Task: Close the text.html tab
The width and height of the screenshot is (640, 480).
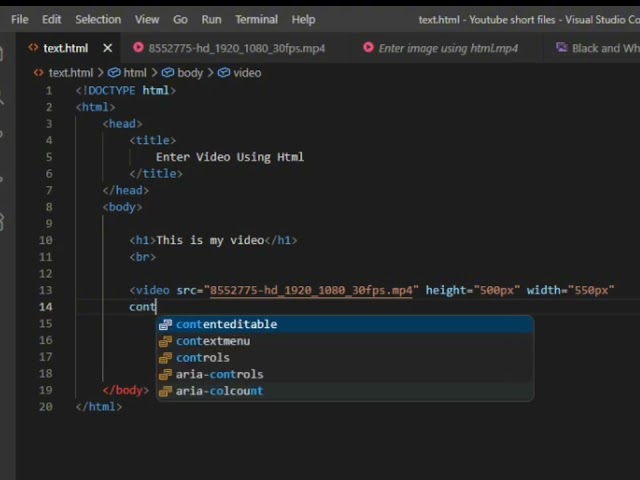Action: pos(108,48)
